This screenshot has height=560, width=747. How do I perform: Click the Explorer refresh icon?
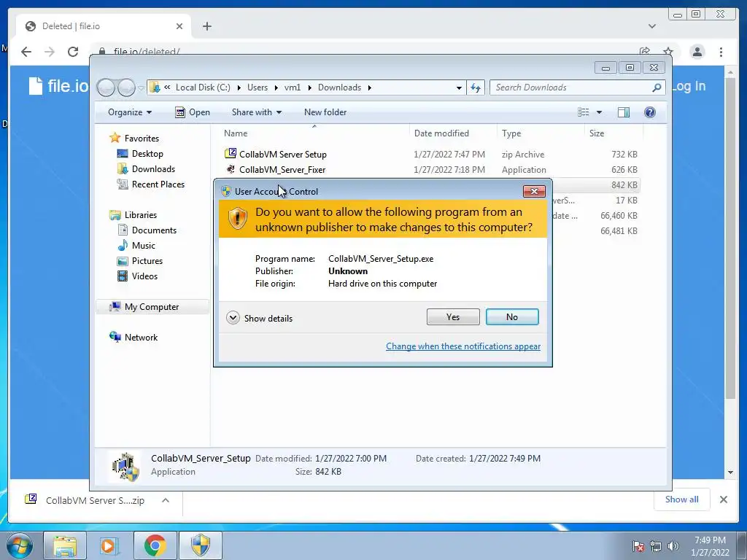tap(476, 87)
